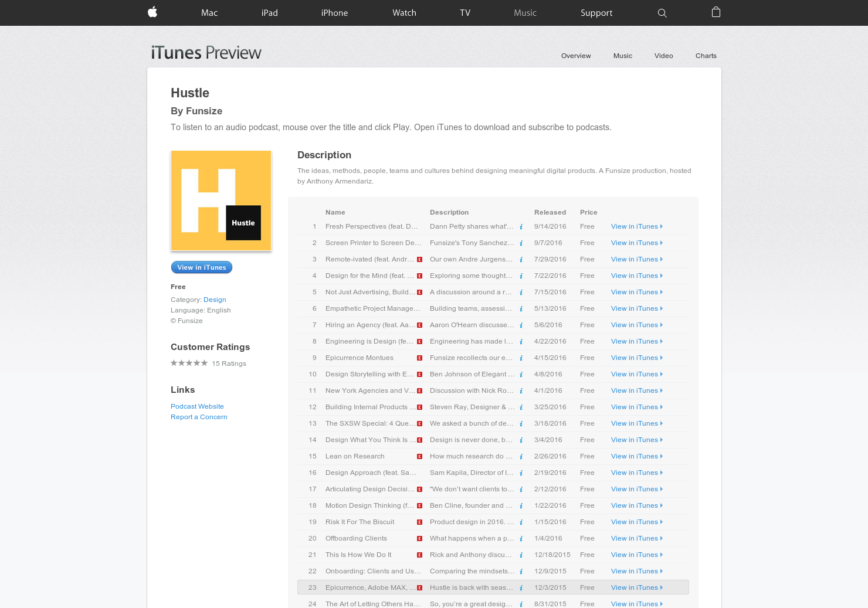
Task: Click the View in iTunes button under artwork
Action: 202,267
